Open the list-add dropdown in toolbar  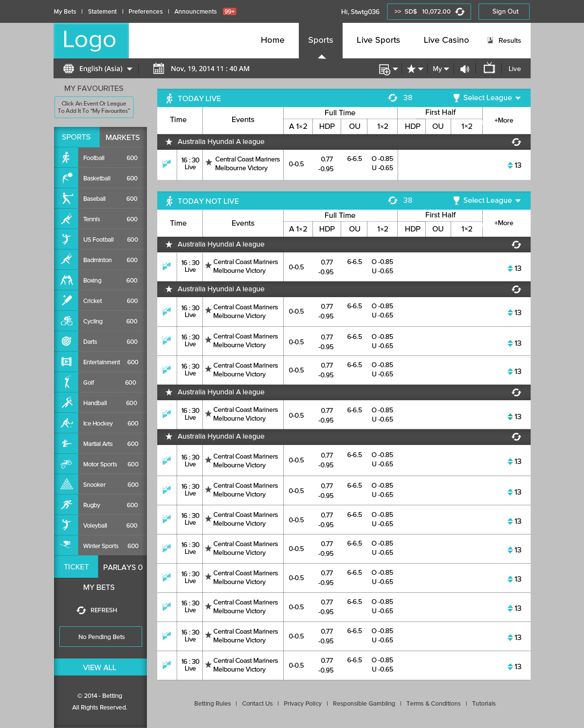tap(388, 69)
